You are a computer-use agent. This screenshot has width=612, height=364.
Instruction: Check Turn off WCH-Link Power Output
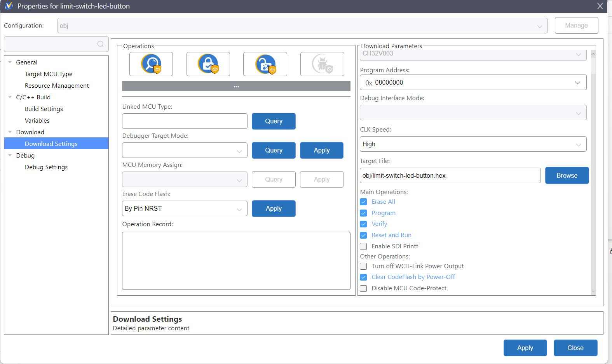tap(363, 266)
